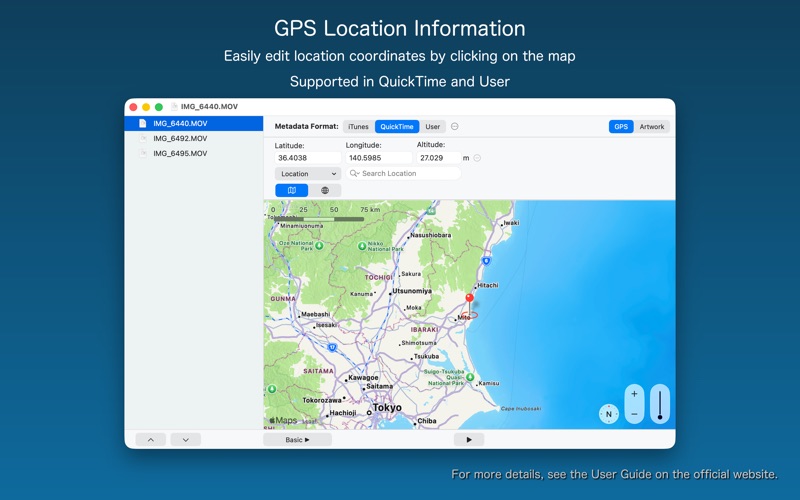This screenshot has height=500, width=800.
Task: Switch metadata format to User
Action: [433, 127]
